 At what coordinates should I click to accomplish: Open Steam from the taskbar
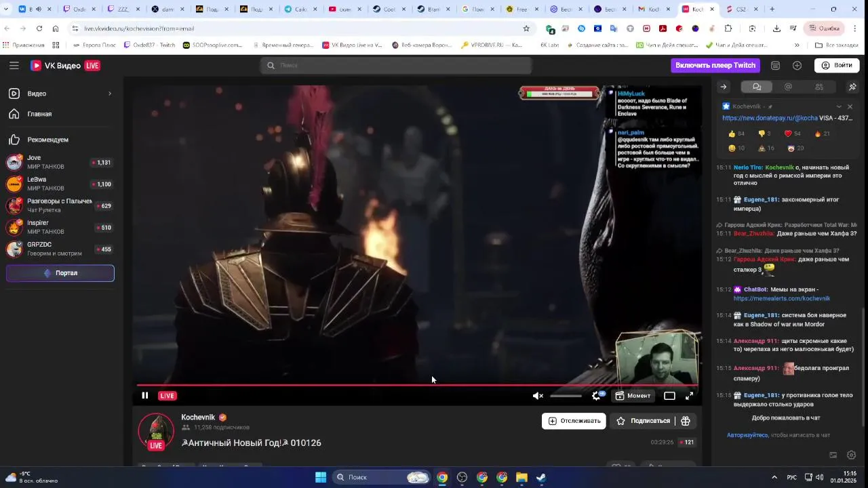point(541,477)
